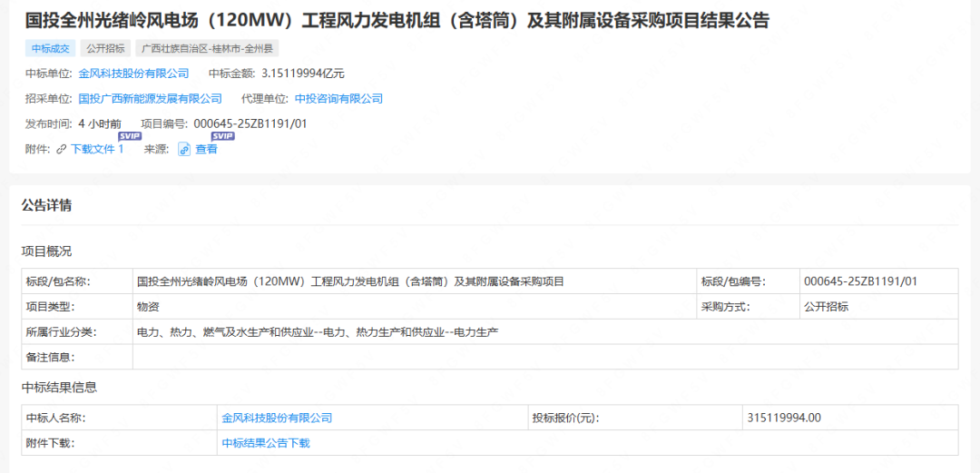Viewport: 980px width, 473px height.
Task: Open 下载文件 1 attachment link
Action: click(97, 149)
